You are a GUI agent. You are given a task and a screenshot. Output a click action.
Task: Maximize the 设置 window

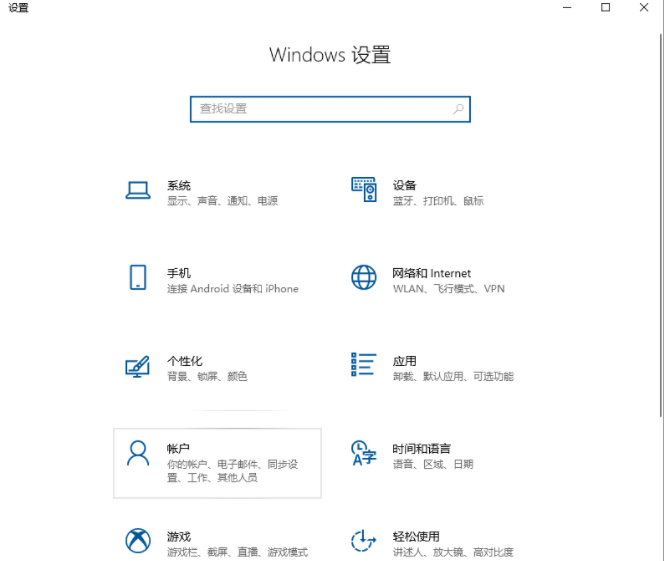[x=605, y=8]
